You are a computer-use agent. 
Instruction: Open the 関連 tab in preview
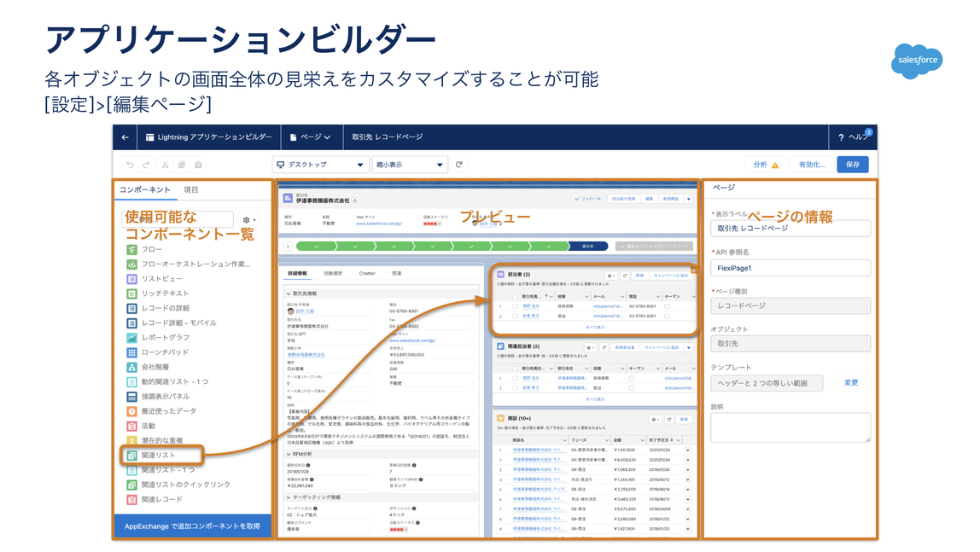coord(396,274)
